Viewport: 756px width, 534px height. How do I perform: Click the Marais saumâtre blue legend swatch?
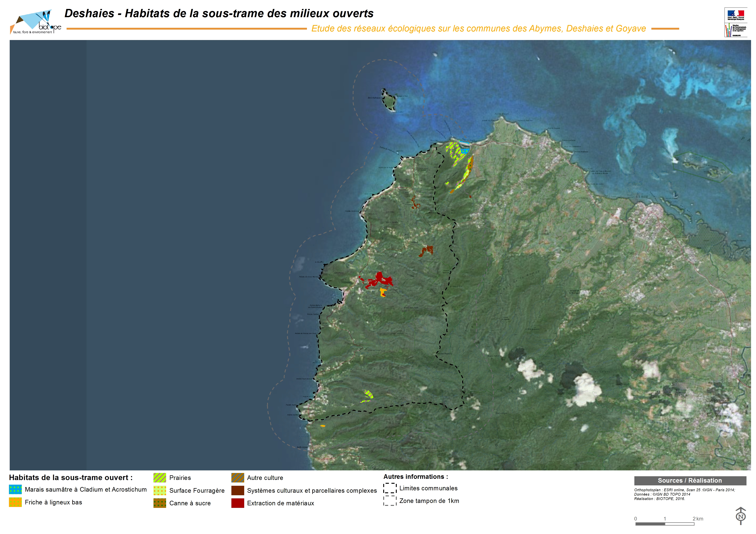tap(15, 490)
